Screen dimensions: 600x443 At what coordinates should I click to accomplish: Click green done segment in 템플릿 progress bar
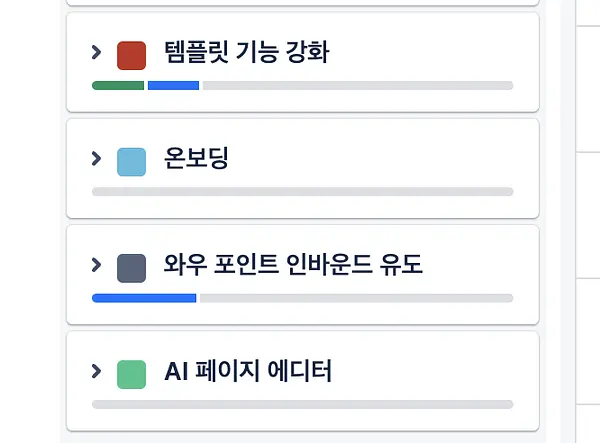[x=118, y=85]
